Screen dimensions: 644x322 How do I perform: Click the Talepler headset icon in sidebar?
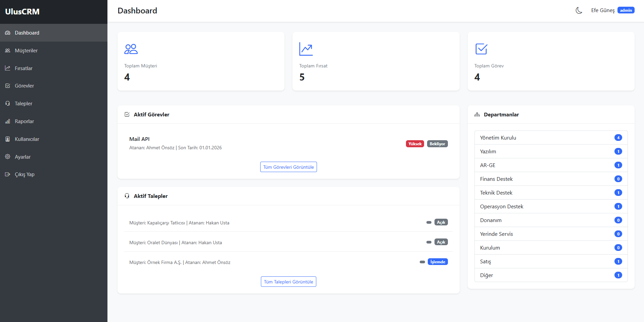tap(8, 104)
